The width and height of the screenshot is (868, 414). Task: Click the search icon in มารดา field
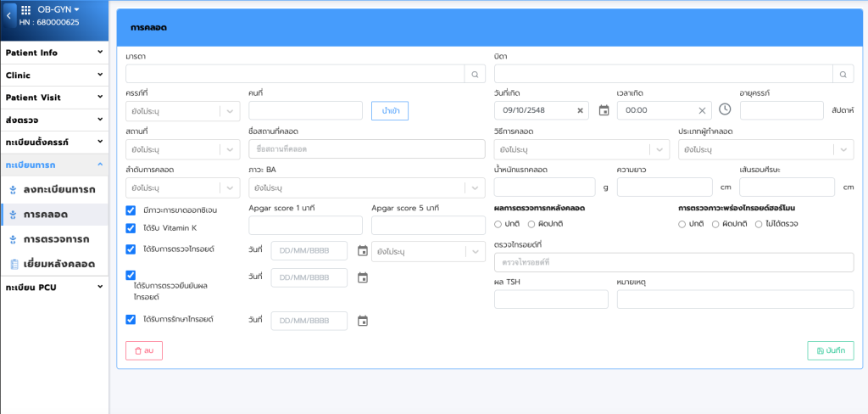click(476, 75)
